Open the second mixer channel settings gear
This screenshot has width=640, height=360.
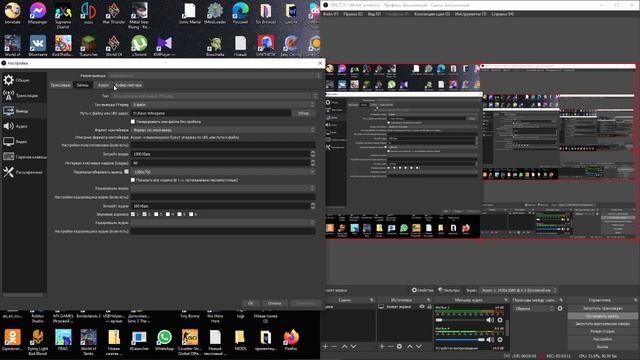point(500,340)
